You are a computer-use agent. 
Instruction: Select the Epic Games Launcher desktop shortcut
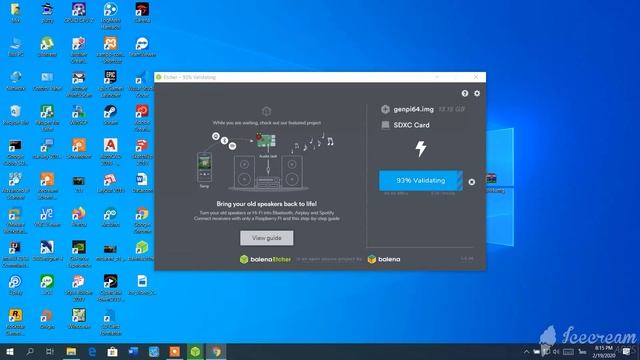[110, 83]
